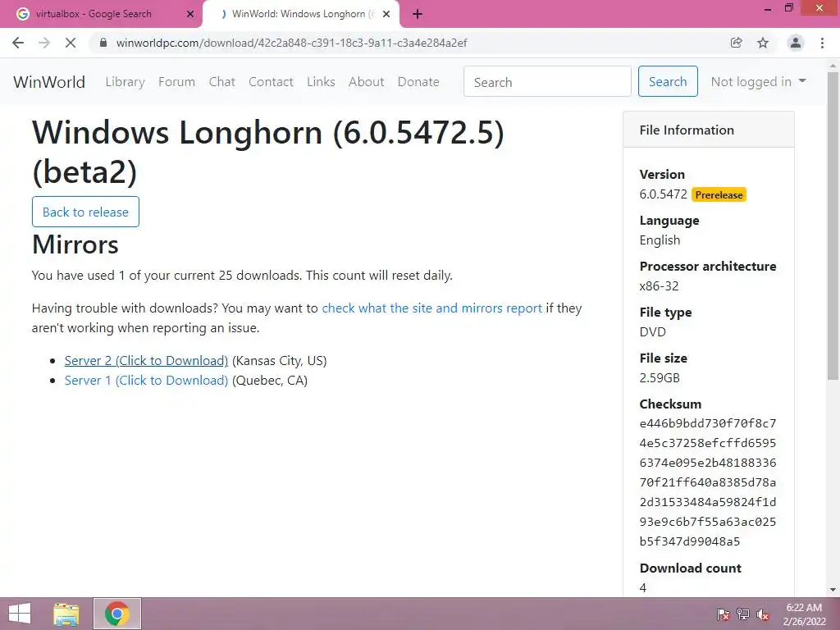Click the 6.0.5472 version value
The width and height of the screenshot is (840, 630).
(x=663, y=194)
